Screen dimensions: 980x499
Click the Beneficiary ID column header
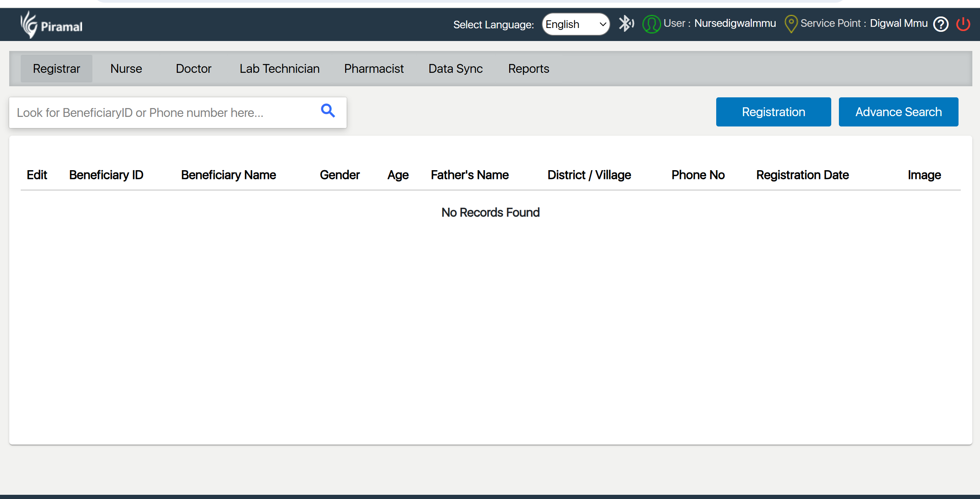[106, 175]
